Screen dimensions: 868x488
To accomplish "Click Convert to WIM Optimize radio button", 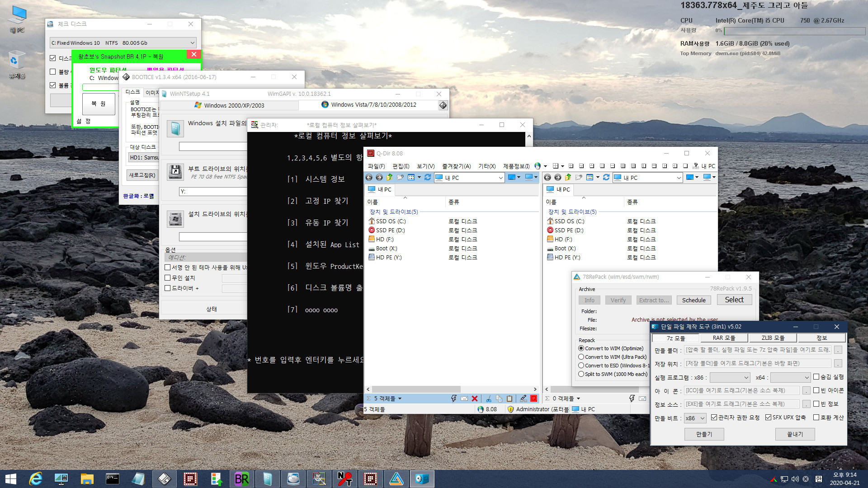I will coord(581,347).
